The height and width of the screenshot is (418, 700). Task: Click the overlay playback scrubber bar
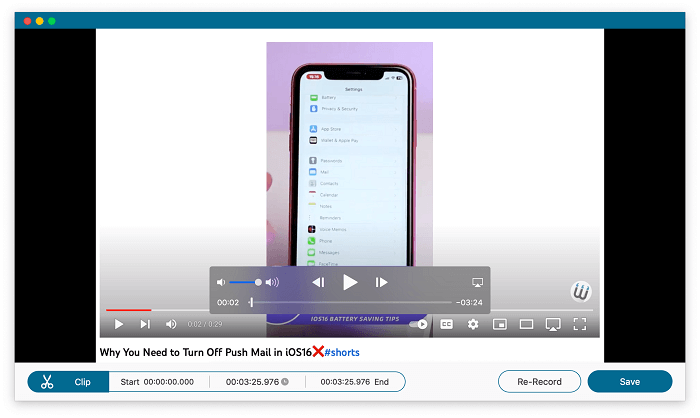(350, 302)
